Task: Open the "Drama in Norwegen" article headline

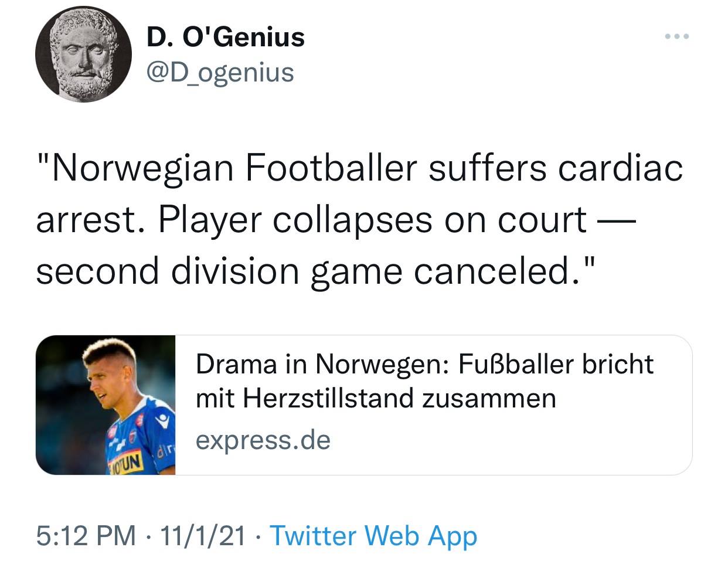Action: (424, 364)
